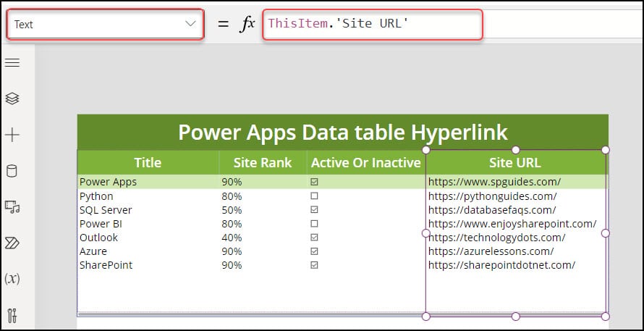Toggle the checkbox in Azure row
The height and width of the screenshot is (331, 644).
tap(314, 251)
